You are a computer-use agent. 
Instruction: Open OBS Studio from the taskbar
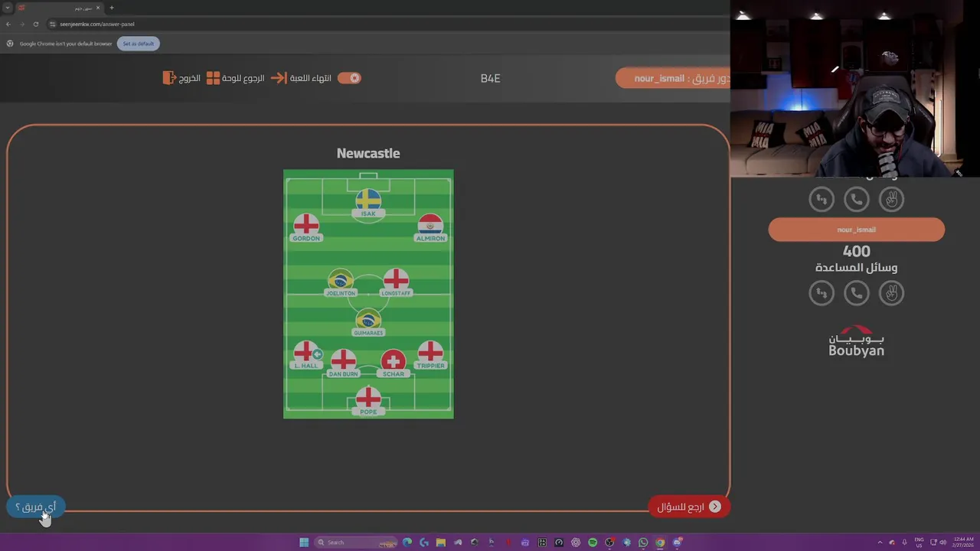coord(609,543)
